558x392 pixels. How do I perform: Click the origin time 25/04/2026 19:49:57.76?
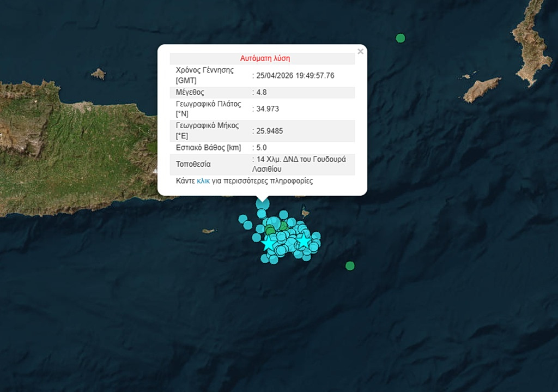coord(295,75)
